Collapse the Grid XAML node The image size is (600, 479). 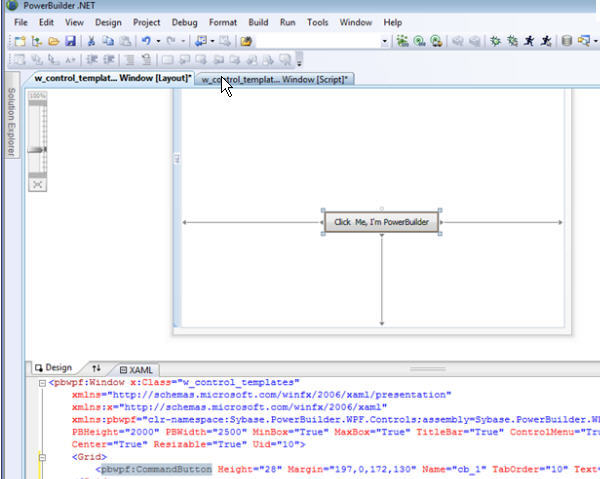coord(42,457)
